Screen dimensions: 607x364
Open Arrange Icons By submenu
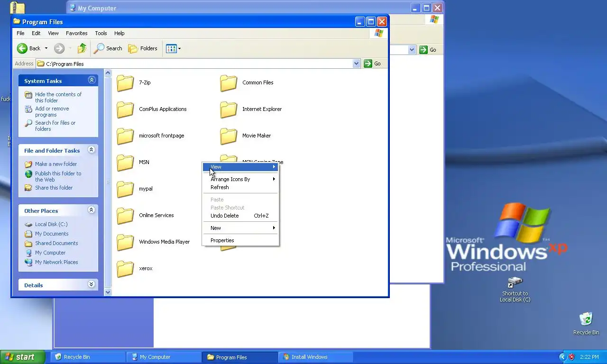click(240, 179)
